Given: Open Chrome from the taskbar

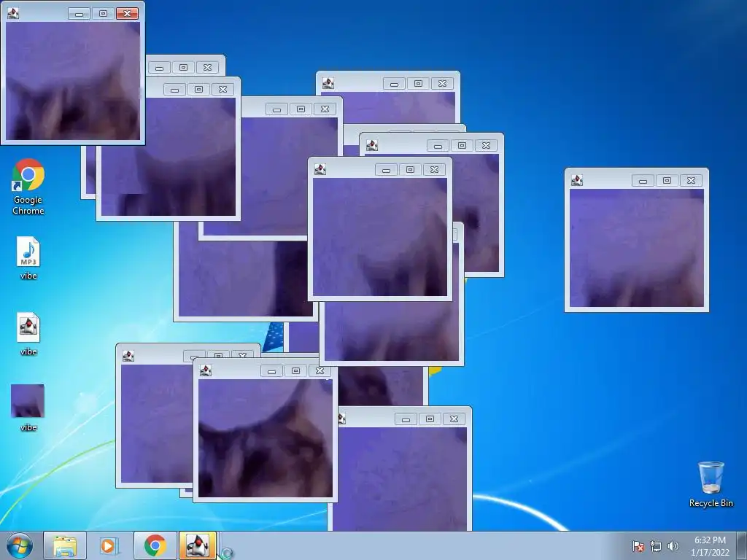Looking at the screenshot, I should click(x=155, y=545).
